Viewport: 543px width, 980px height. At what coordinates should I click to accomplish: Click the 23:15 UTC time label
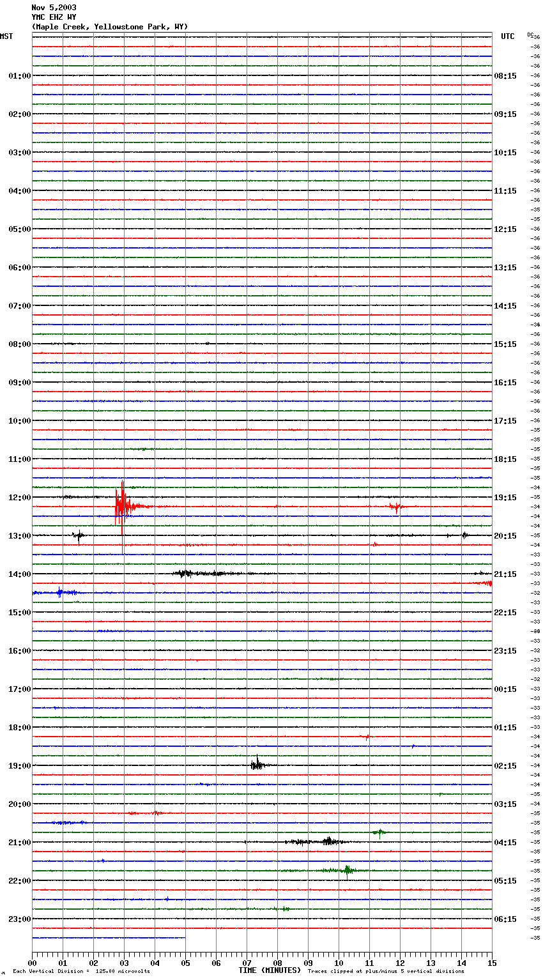pyautogui.click(x=505, y=651)
